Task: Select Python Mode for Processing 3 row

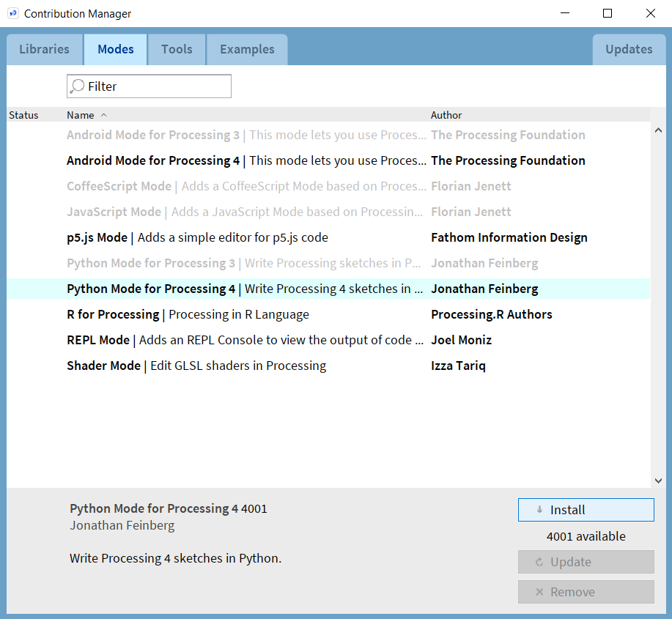Action: coord(328,264)
